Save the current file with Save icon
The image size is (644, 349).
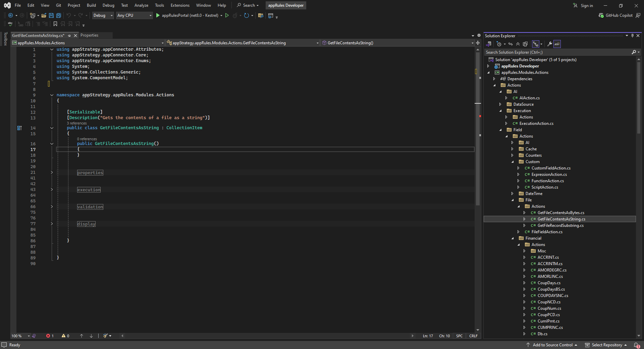(51, 15)
